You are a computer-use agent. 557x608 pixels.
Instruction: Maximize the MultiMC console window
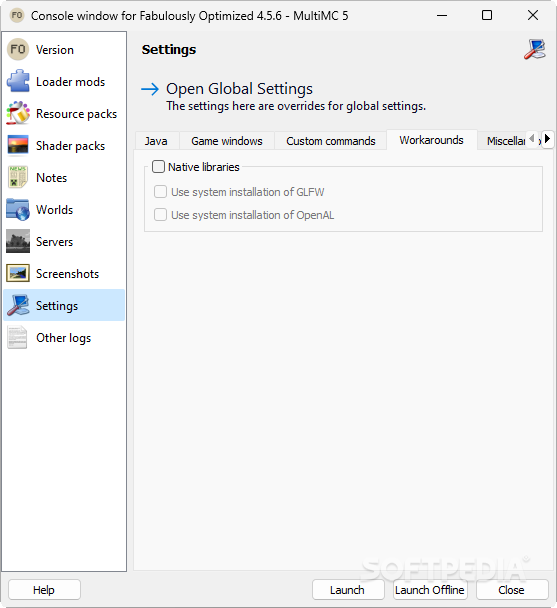[487, 16]
